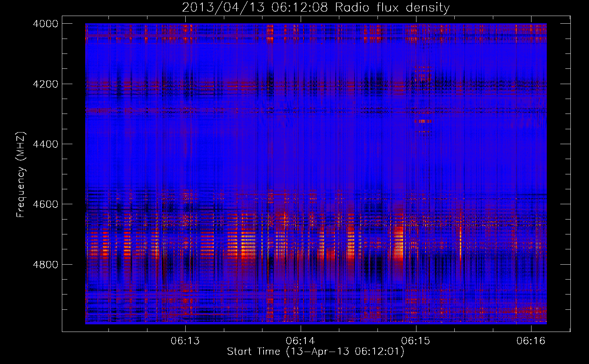This screenshot has height=364, width=589.
Task: Click the "4200" frequency axis label
Action: click(x=46, y=84)
